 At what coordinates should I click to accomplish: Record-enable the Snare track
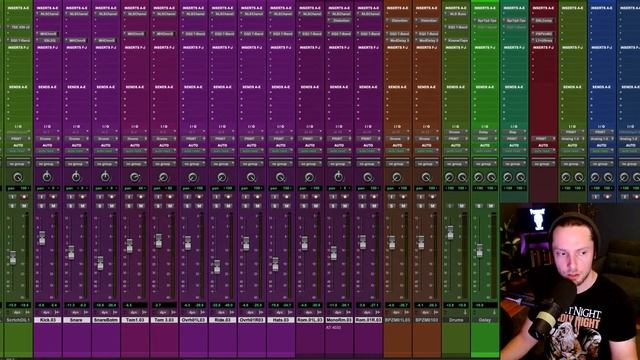click(x=82, y=197)
